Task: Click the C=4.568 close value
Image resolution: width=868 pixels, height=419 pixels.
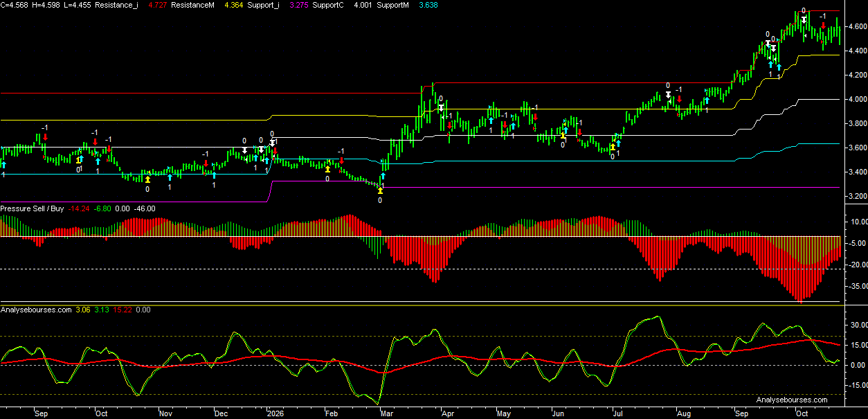Action: 15,4
